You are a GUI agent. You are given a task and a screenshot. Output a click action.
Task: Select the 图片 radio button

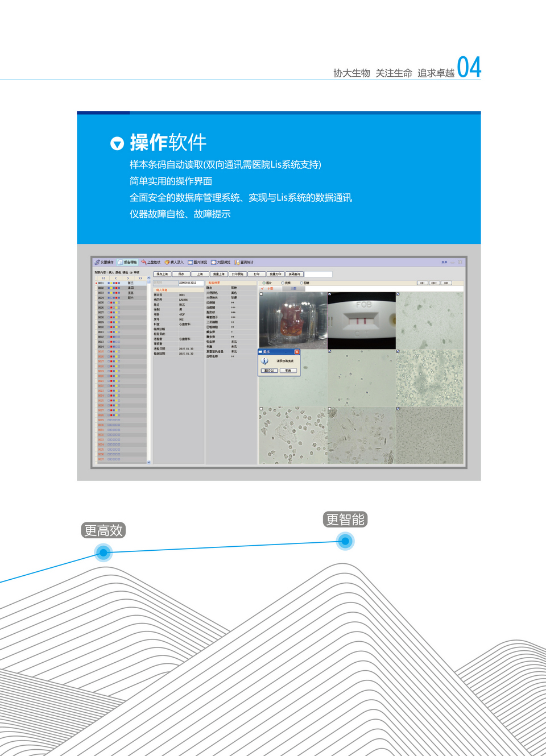(264, 283)
